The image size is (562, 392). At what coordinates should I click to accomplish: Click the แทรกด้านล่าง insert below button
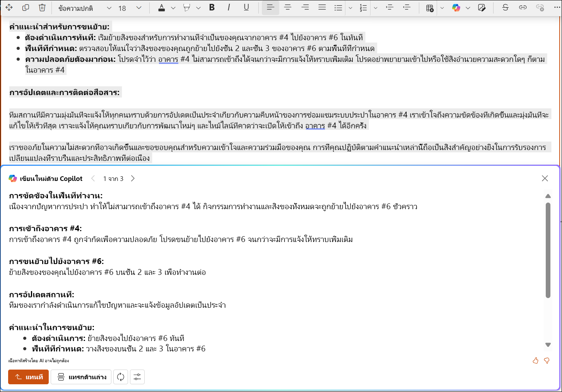point(81,377)
